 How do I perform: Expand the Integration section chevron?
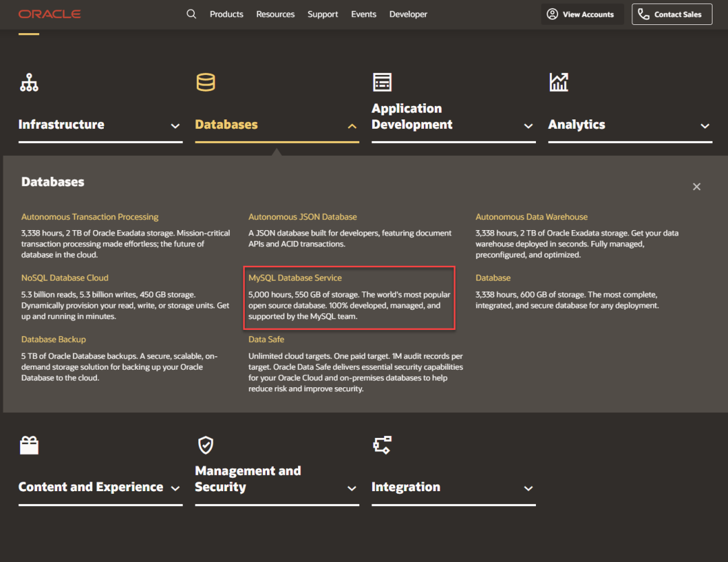coord(528,488)
